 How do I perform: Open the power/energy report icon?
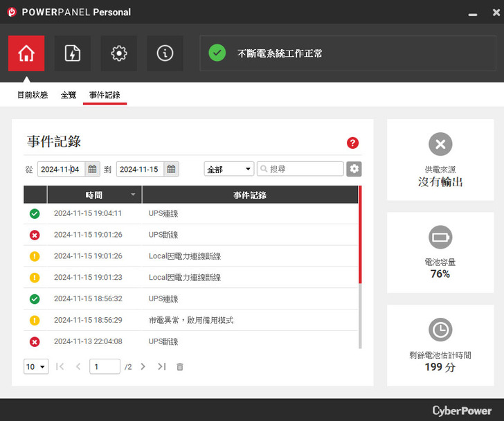73,53
